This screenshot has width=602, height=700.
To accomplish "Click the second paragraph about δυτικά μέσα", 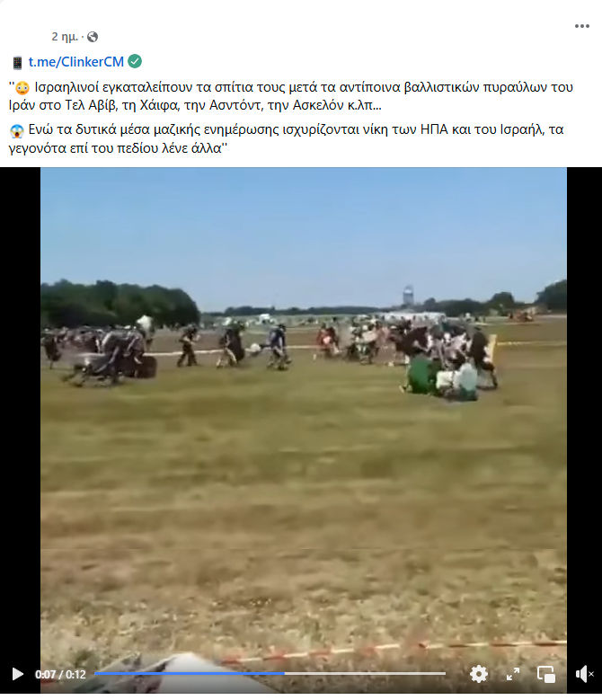I will click(286, 139).
